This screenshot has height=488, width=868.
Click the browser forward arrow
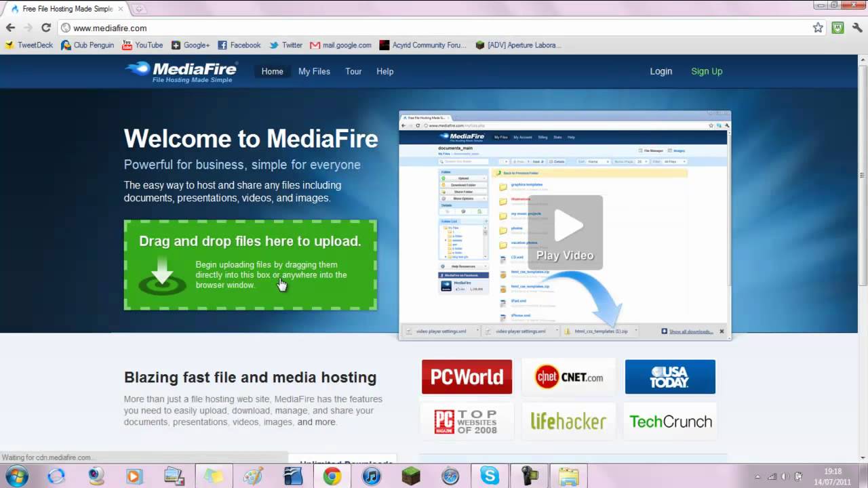[28, 28]
